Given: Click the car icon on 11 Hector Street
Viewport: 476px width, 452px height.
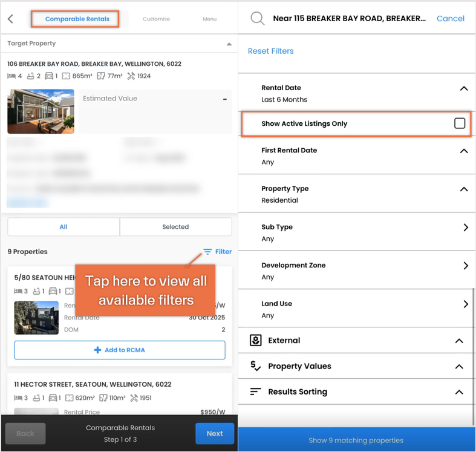Looking at the screenshot, I should (x=53, y=398).
